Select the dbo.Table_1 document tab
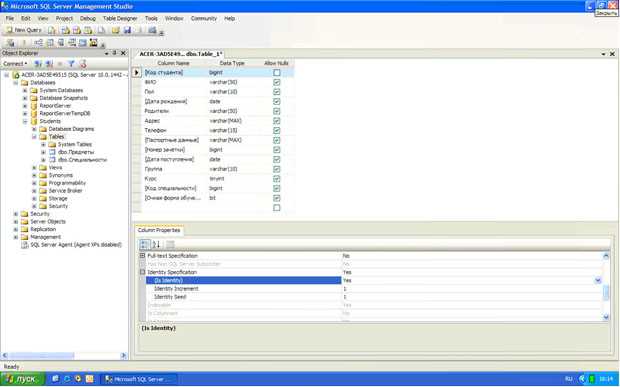This screenshot has width=620, height=387. [x=181, y=54]
